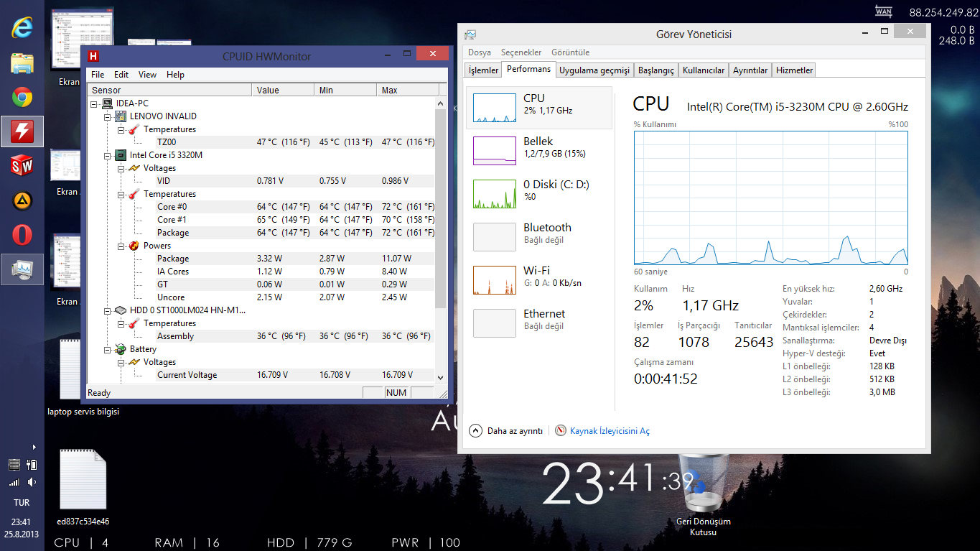
Task: Select the Bluetooth performance panel
Action: point(539,237)
